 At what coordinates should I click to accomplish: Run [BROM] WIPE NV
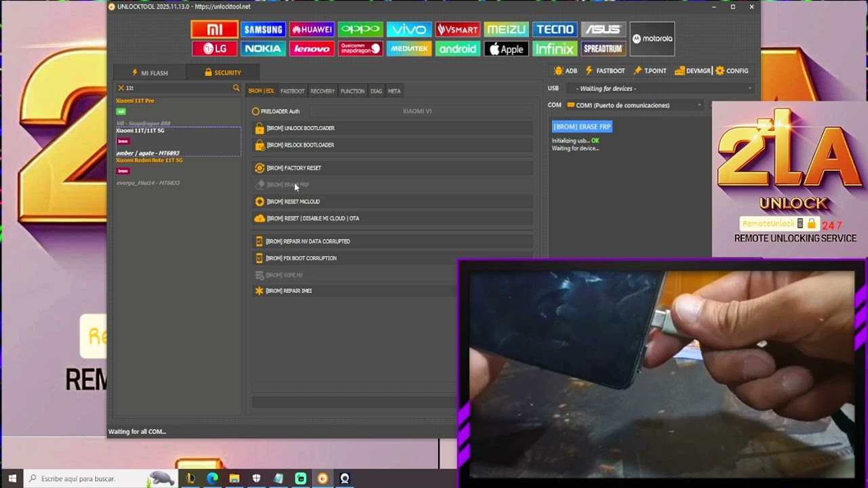coord(355,275)
